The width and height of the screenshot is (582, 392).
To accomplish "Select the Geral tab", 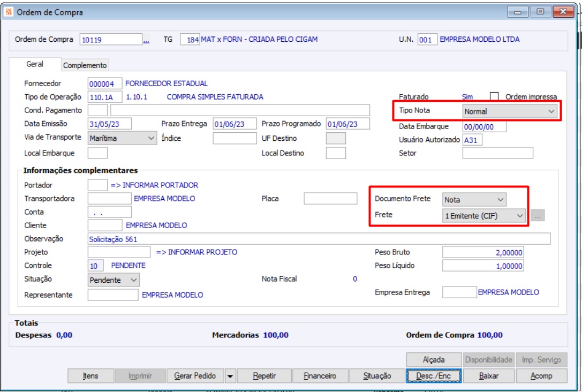I will (34, 64).
